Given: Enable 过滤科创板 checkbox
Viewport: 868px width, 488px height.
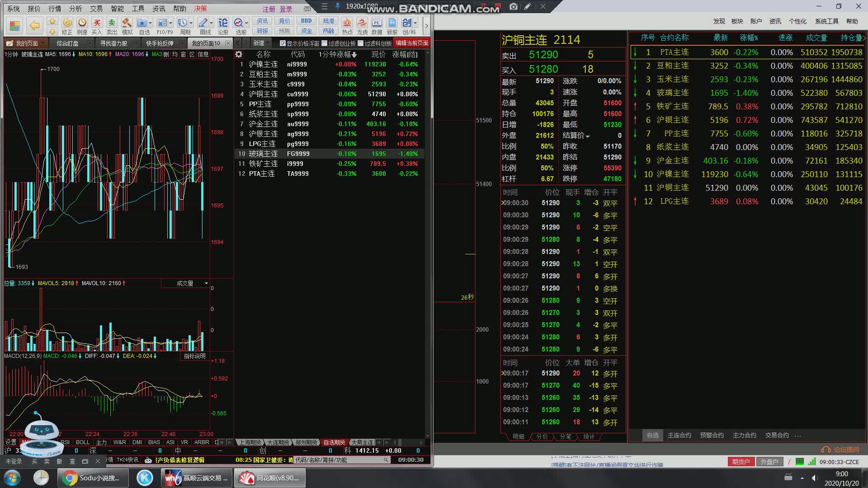Looking at the screenshot, I should coord(360,43).
